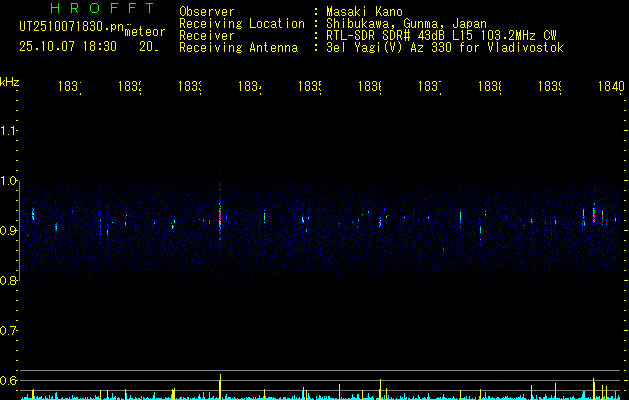The height and width of the screenshot is (400, 629).
Task: Click the 0.7 frequency axis label
Action: [x=10, y=331]
